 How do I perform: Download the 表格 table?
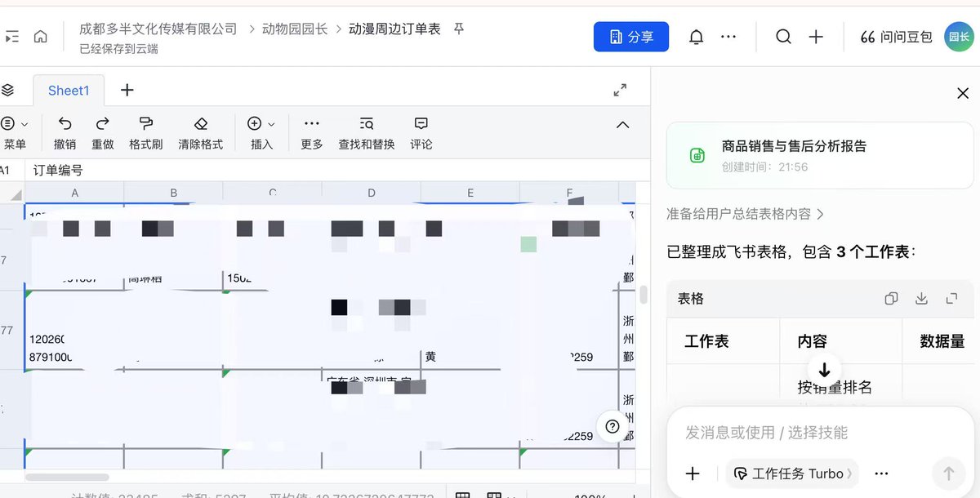point(921,299)
